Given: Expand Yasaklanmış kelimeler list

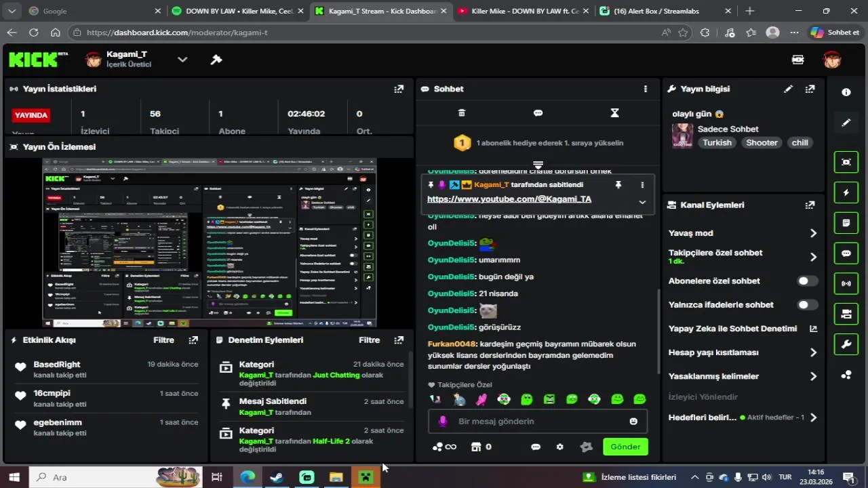Looking at the screenshot, I should coord(813,376).
